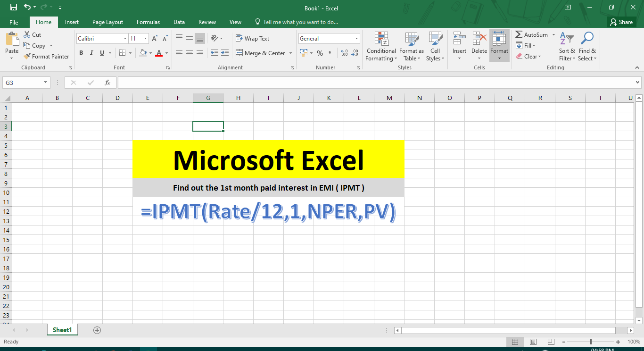Open Cell Styles gallery
This screenshot has height=351, width=644.
point(435,46)
